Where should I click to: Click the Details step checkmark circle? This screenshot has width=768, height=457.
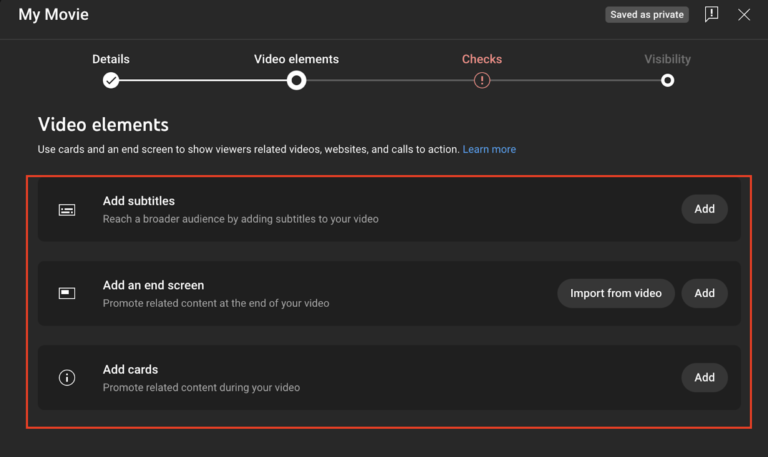click(111, 80)
